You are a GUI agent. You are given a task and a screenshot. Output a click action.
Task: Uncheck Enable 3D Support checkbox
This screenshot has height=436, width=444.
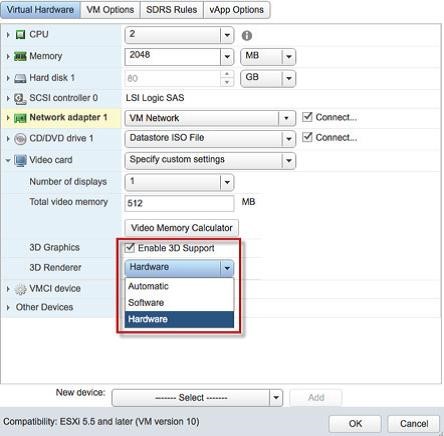129,248
